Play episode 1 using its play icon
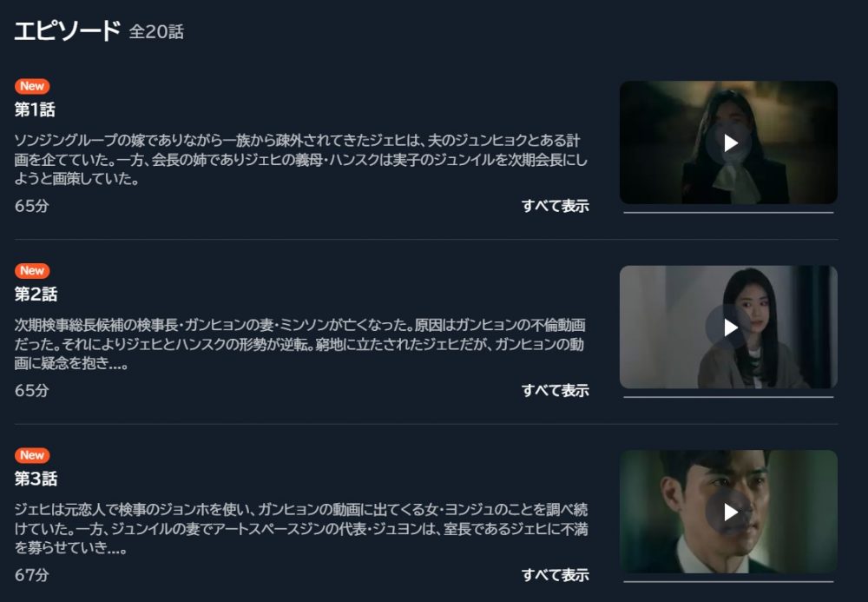868x602 pixels. click(728, 142)
